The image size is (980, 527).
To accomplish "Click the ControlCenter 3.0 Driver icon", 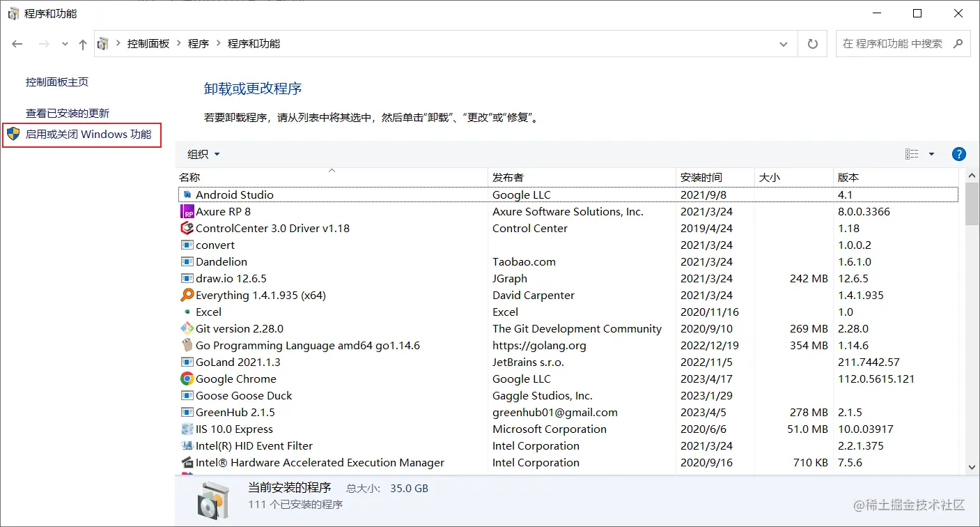I will (x=187, y=229).
